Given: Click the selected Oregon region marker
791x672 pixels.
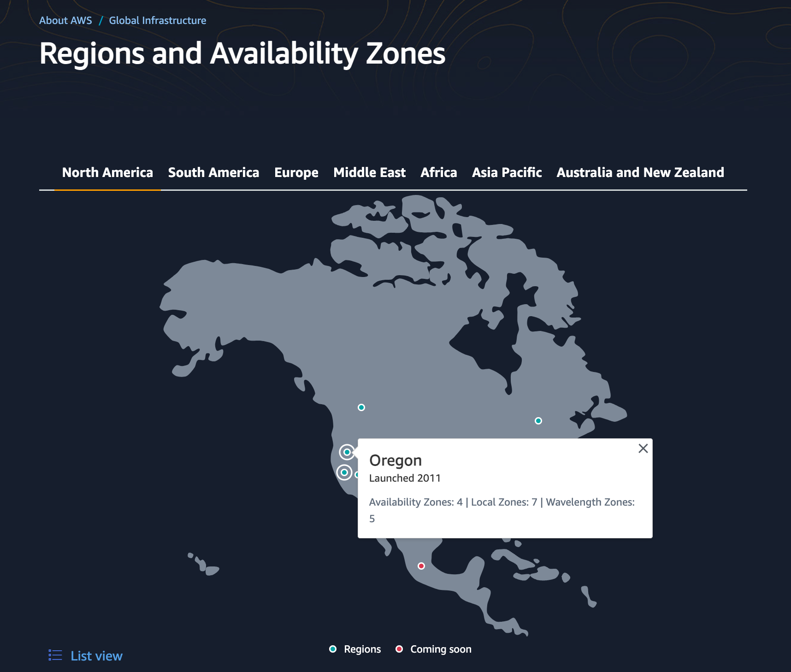Looking at the screenshot, I should [x=347, y=452].
